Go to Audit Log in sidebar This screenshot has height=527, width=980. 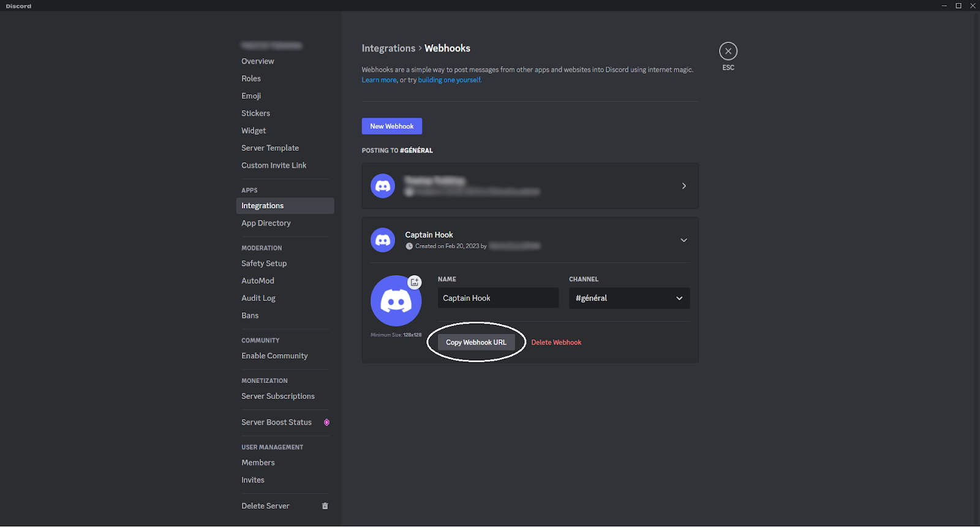258,298
